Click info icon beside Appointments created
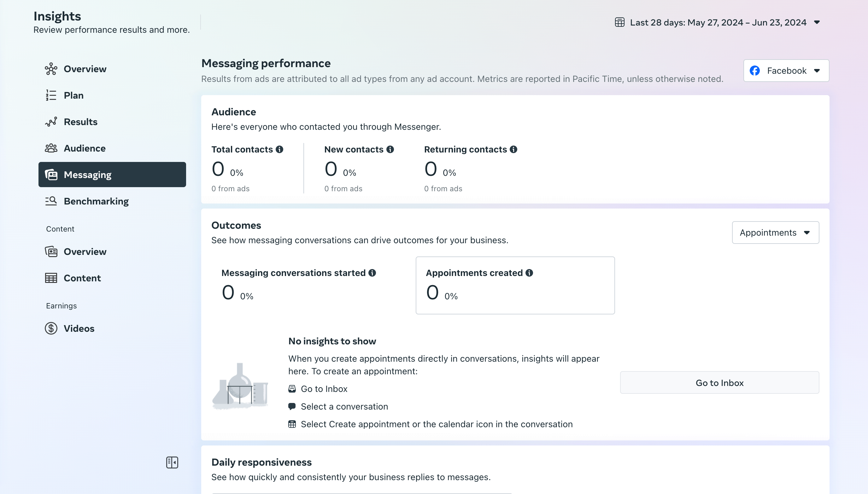Image resolution: width=868 pixels, height=494 pixels. [529, 273]
